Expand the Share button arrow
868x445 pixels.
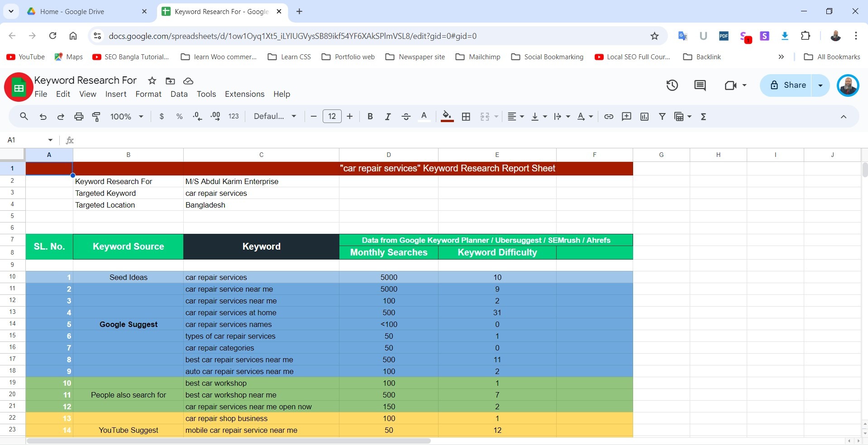coord(820,85)
